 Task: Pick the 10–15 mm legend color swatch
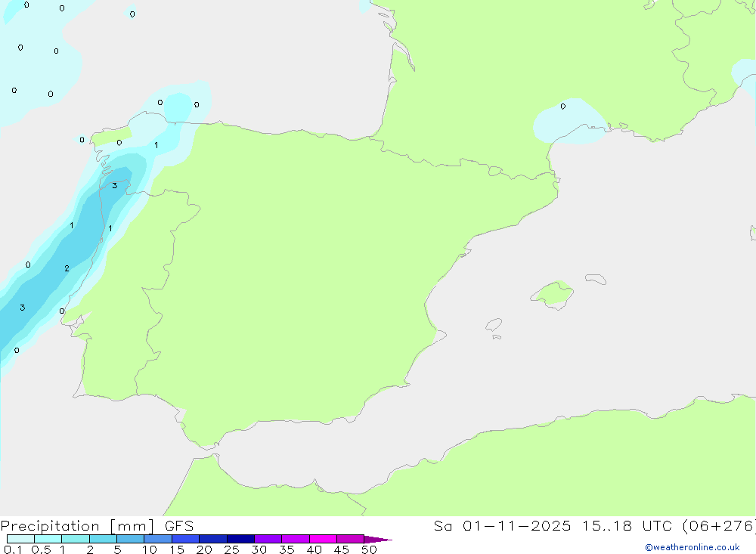158,539
